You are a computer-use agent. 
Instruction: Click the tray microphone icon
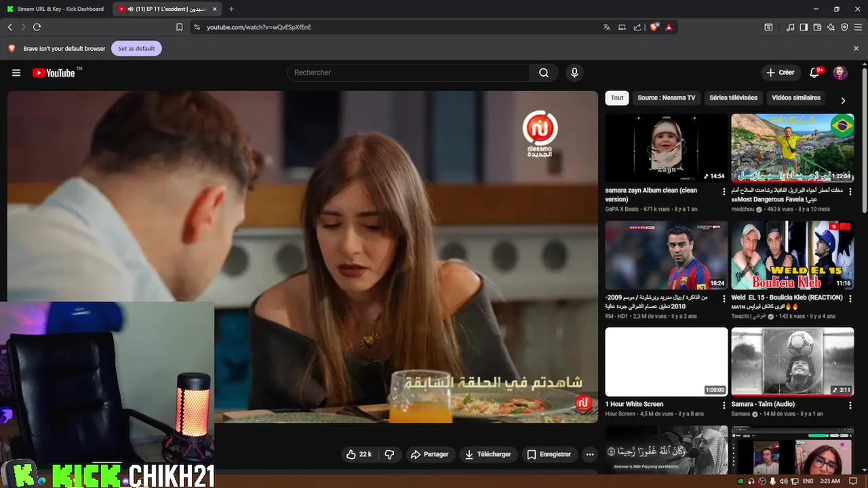click(772, 481)
